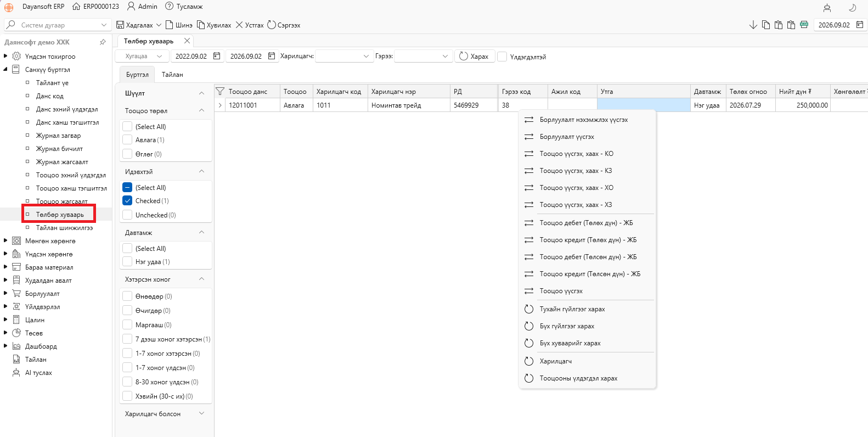Open calendar for 2026.09.02 end date in the filter bar
The width and height of the screenshot is (868, 437).
coord(272,57)
